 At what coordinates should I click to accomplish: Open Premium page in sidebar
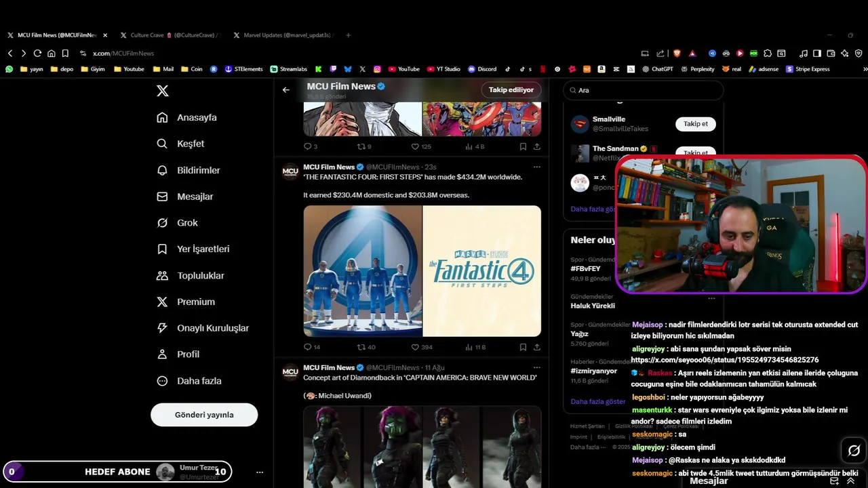pos(185,302)
